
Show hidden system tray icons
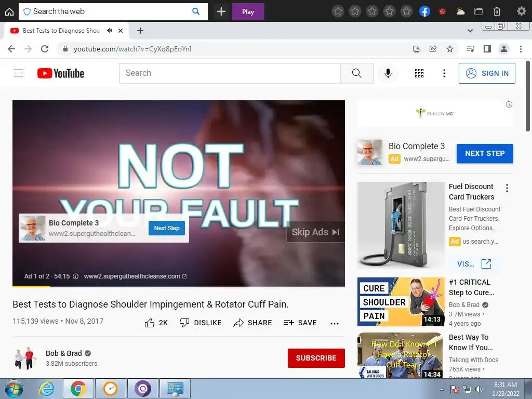point(442,389)
